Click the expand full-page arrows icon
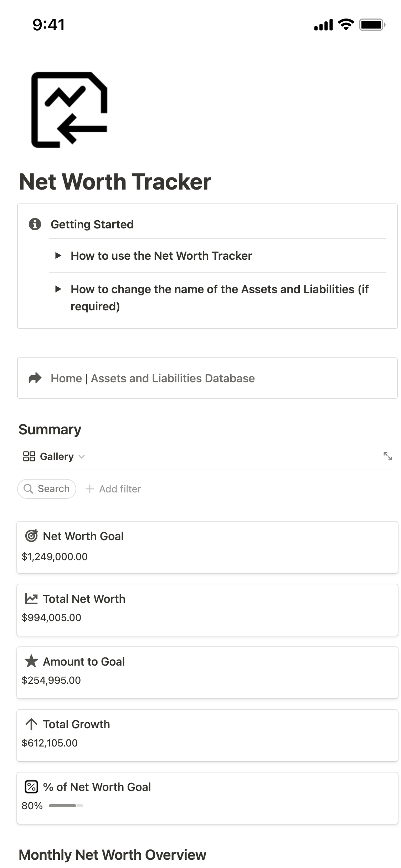The image size is (401, 868). (x=387, y=456)
